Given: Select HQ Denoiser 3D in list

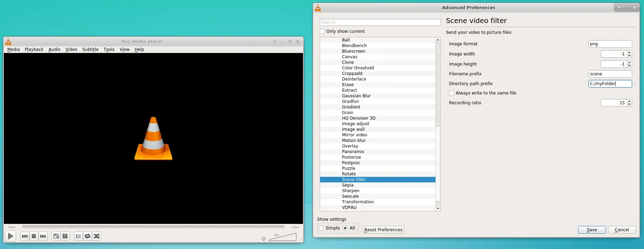Looking at the screenshot, I should 378,118.
